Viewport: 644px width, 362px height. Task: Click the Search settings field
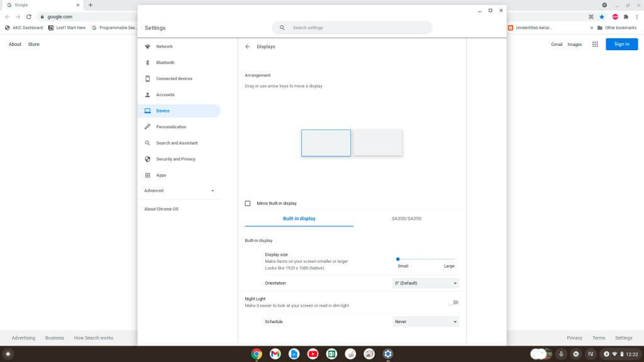352,28
